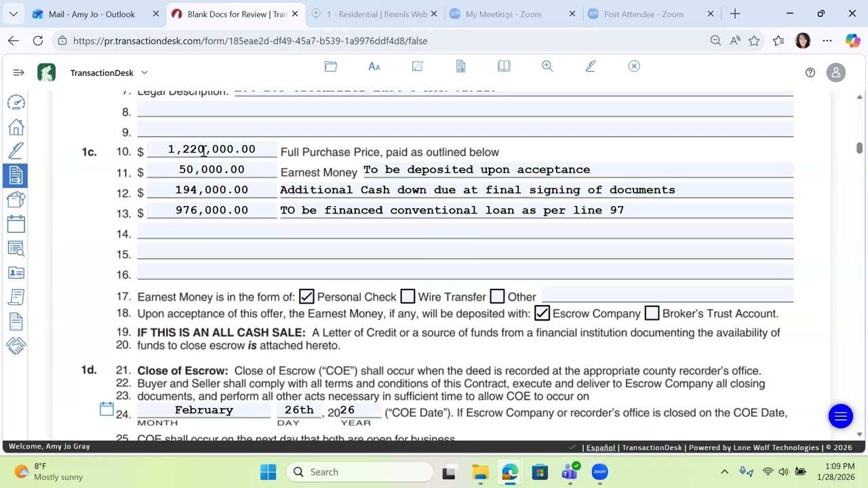868x488 pixels.
Task: Expand the TransactionDesk dropdown arrow
Action: tap(144, 73)
